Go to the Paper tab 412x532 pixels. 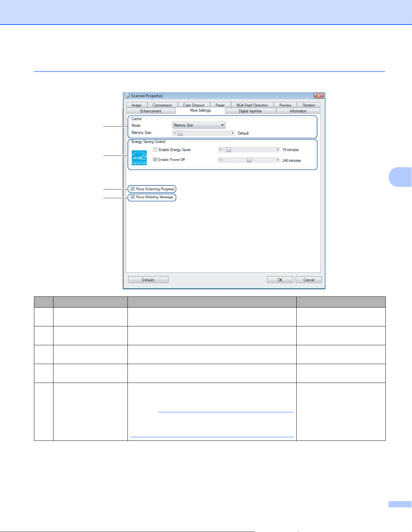[x=220, y=105]
